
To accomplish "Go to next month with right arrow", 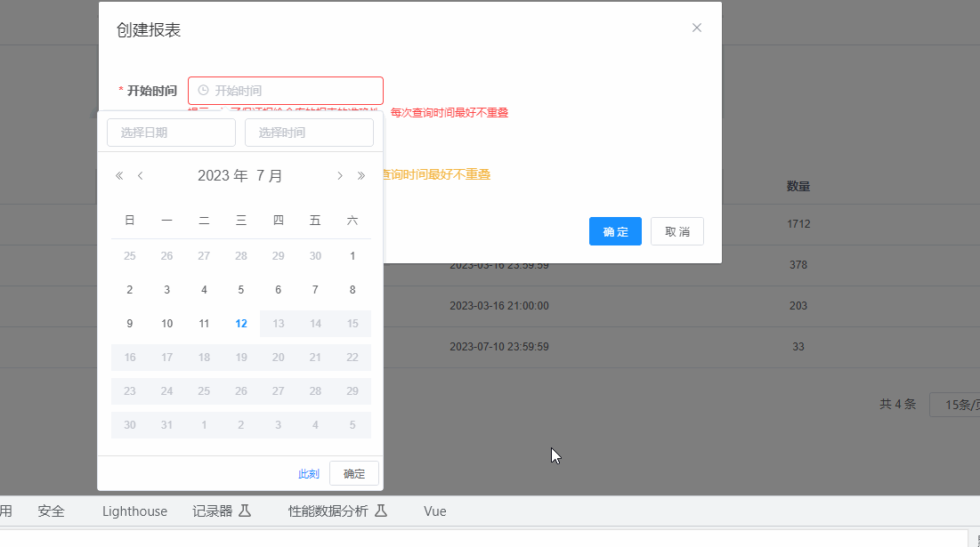I will (340, 175).
